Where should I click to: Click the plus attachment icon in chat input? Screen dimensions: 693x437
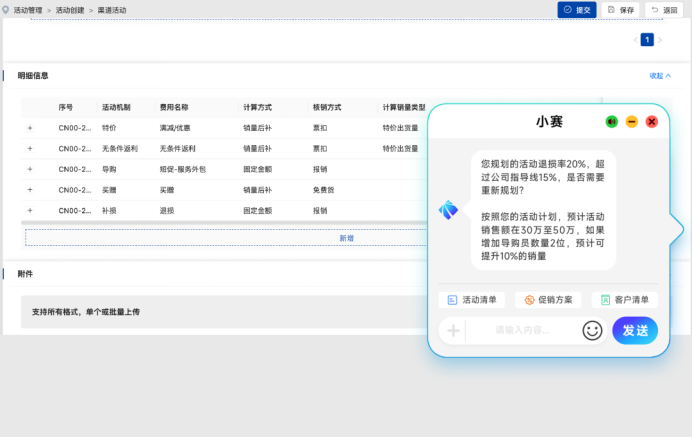coord(453,331)
